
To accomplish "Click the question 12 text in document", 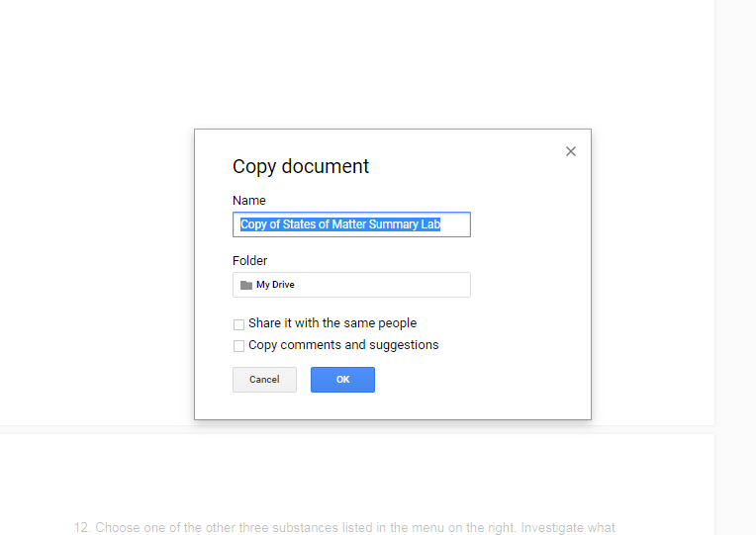I will [344, 527].
